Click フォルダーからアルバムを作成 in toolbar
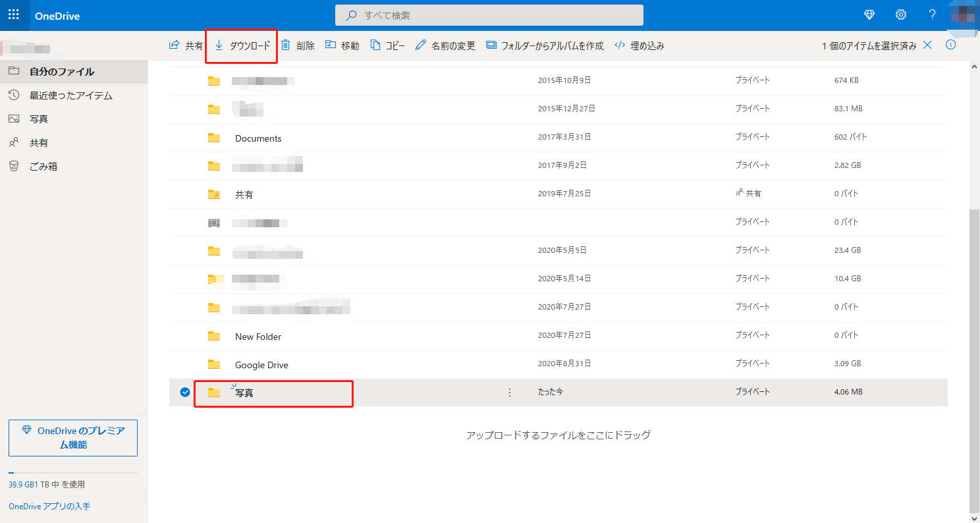Screen dimensions: 980x523 [x=545, y=45]
